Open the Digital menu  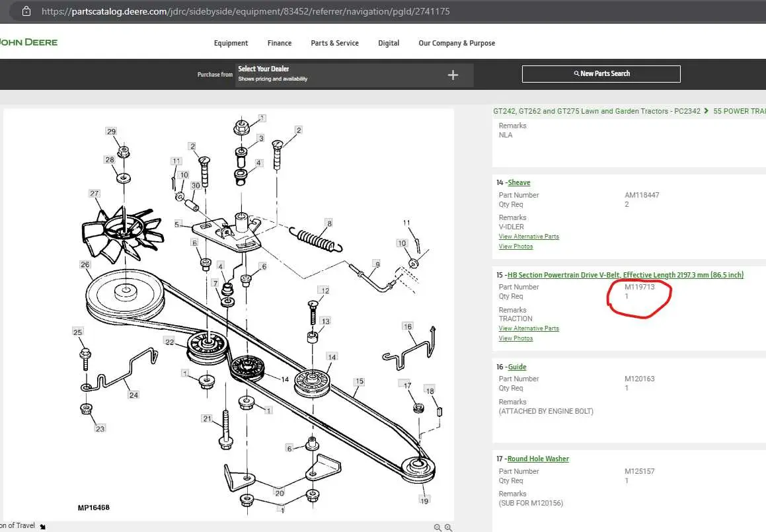coord(389,43)
